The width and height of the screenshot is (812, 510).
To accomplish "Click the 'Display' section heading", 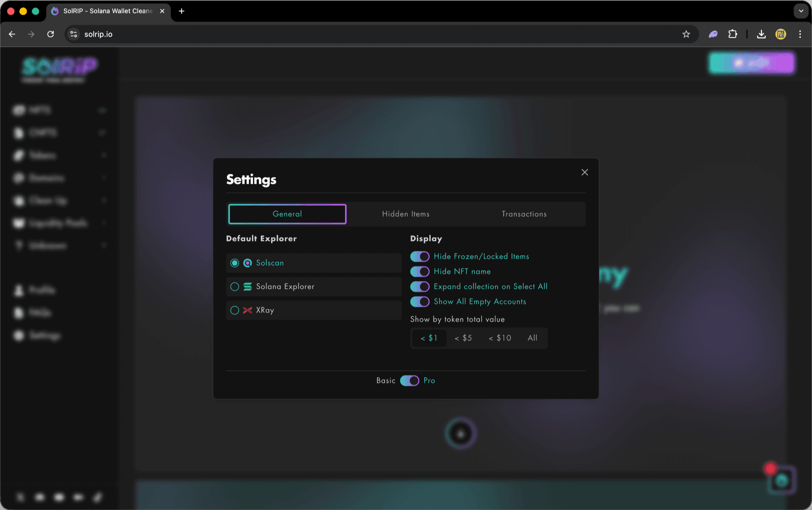I will coord(426,239).
